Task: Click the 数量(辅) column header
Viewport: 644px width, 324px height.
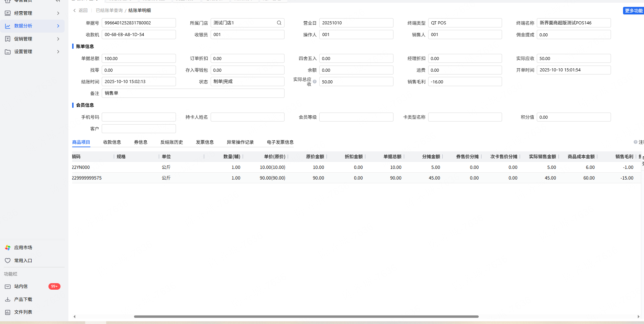Action: point(224,157)
